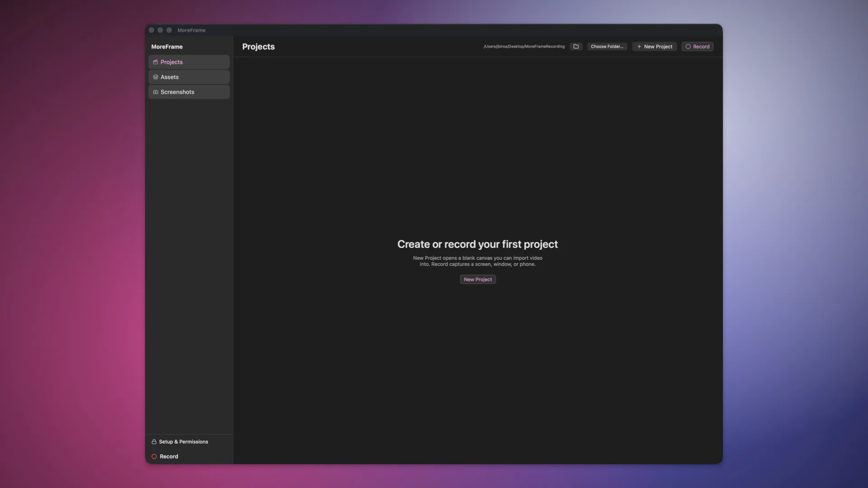
Task: Open the Projects section in sidebar
Action: [189, 62]
